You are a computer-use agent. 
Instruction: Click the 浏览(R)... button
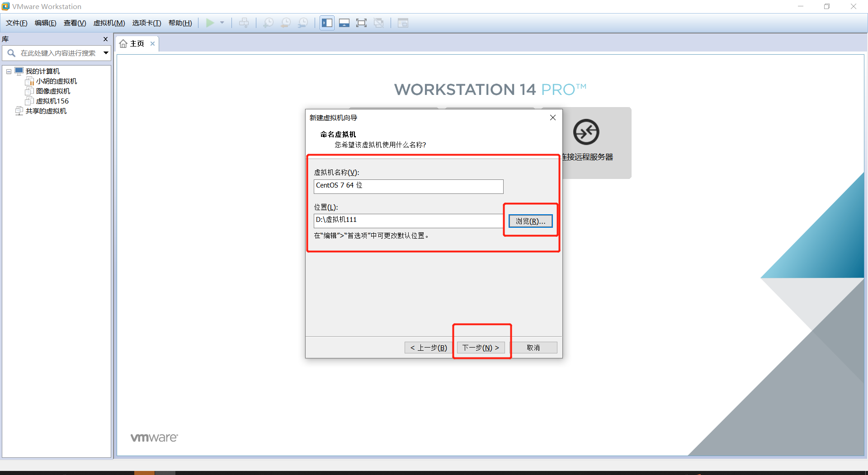coord(531,221)
